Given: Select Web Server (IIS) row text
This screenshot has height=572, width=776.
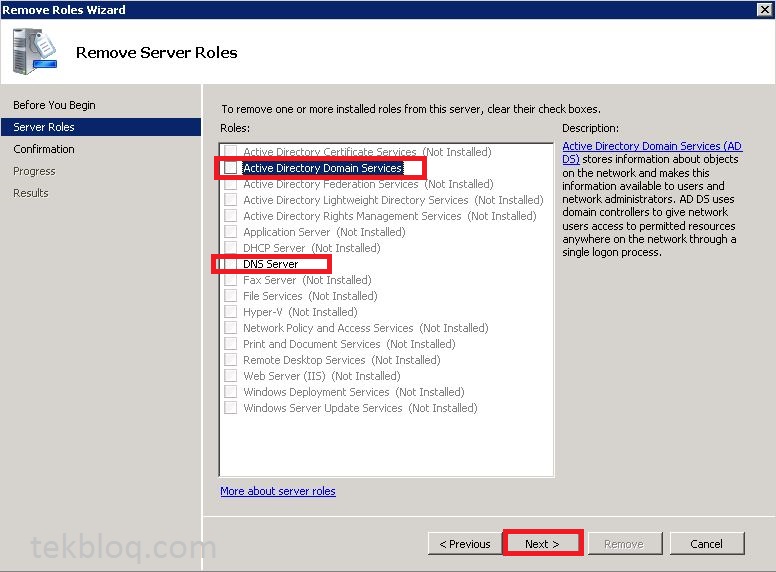Looking at the screenshot, I should (322, 376).
